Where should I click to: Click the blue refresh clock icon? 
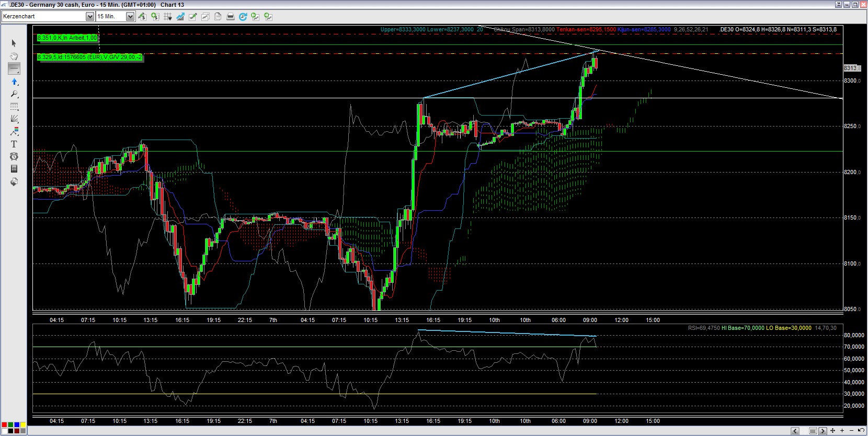(243, 17)
